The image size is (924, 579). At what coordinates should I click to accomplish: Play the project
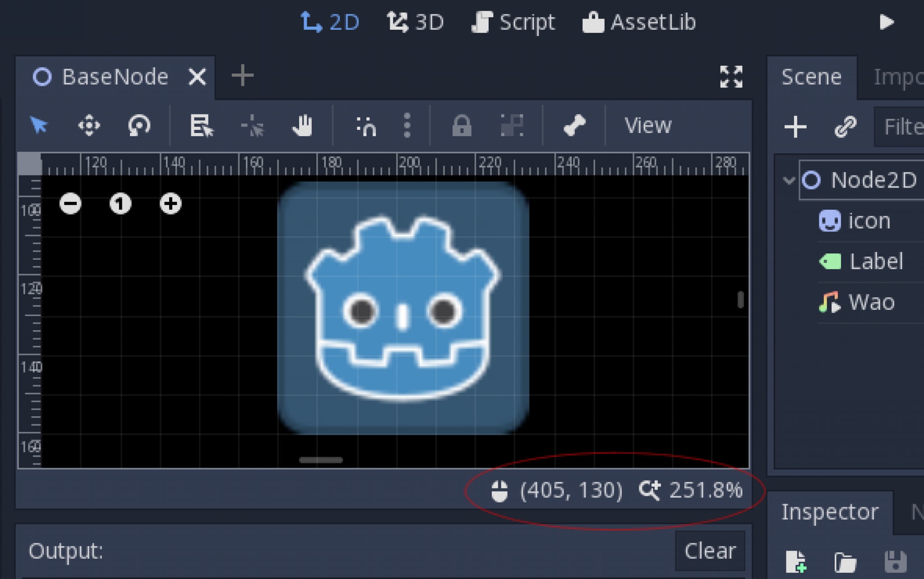click(887, 22)
